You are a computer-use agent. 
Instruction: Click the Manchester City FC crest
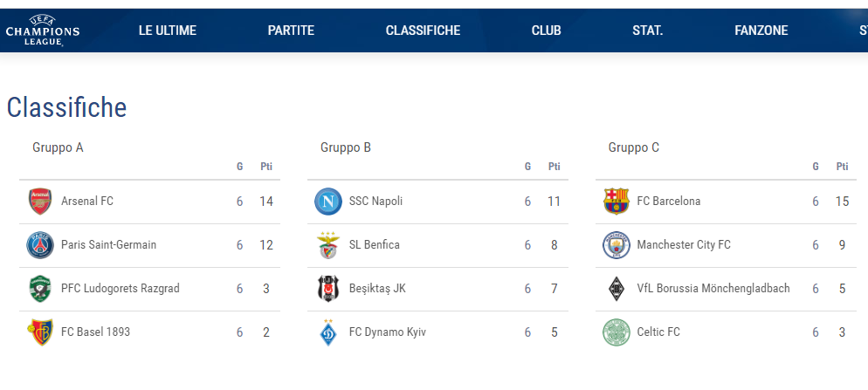click(x=617, y=245)
